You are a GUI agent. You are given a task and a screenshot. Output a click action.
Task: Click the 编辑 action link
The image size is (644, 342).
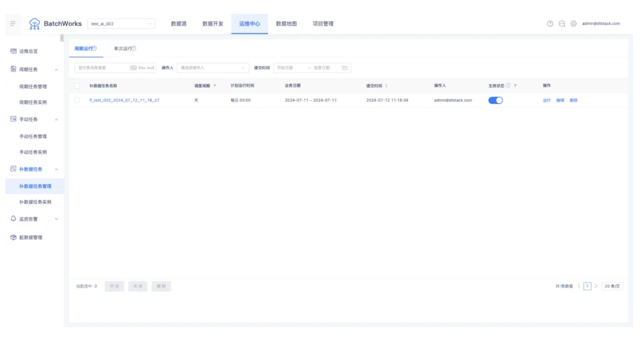560,100
